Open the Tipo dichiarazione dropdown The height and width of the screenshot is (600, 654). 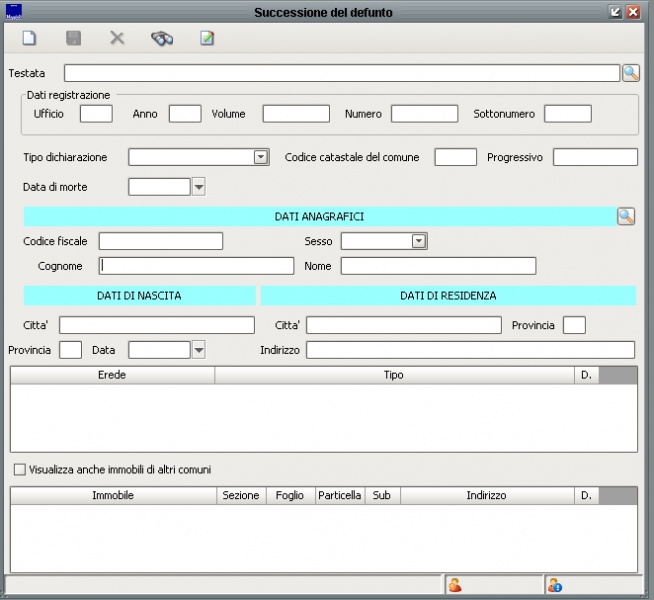(x=261, y=157)
